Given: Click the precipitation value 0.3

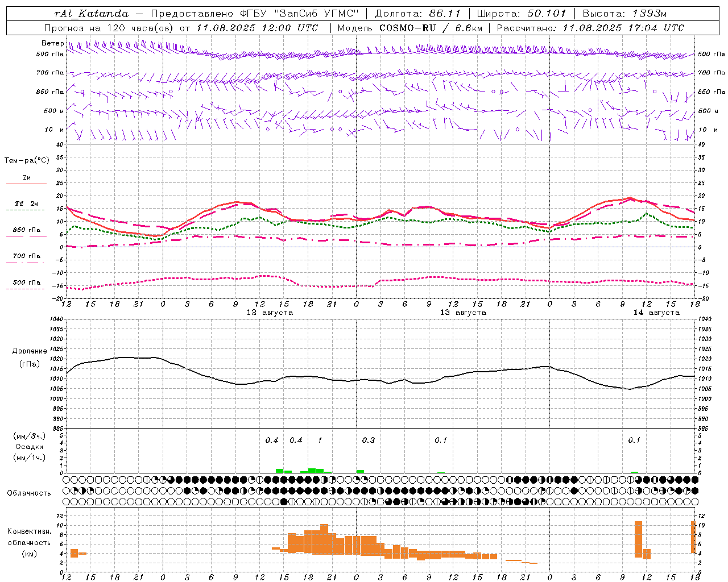Looking at the screenshot, I should click(369, 440).
